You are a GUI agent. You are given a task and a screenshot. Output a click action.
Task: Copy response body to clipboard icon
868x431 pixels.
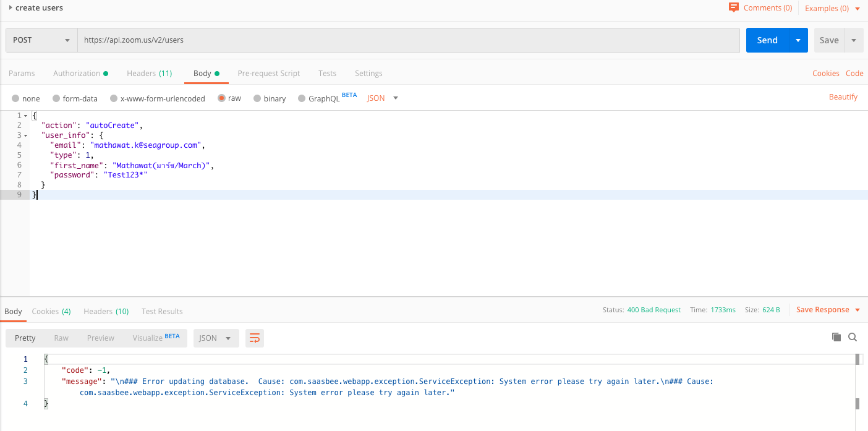click(836, 337)
